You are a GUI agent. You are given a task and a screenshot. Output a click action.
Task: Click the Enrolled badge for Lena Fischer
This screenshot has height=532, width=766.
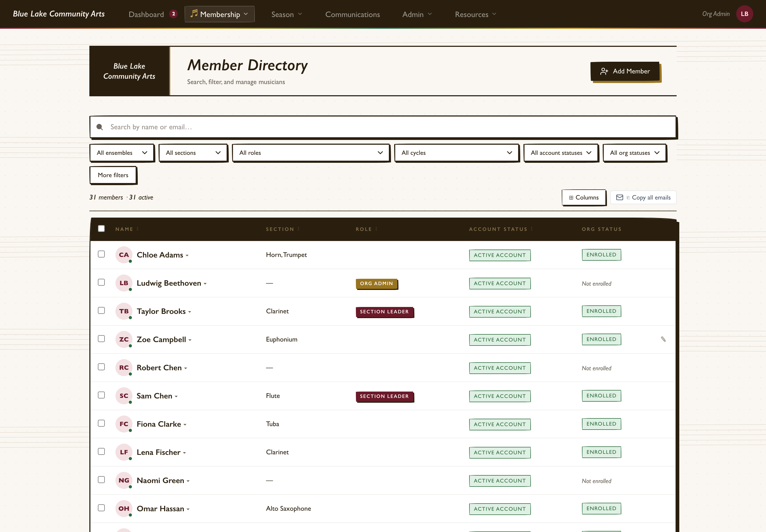pos(601,452)
